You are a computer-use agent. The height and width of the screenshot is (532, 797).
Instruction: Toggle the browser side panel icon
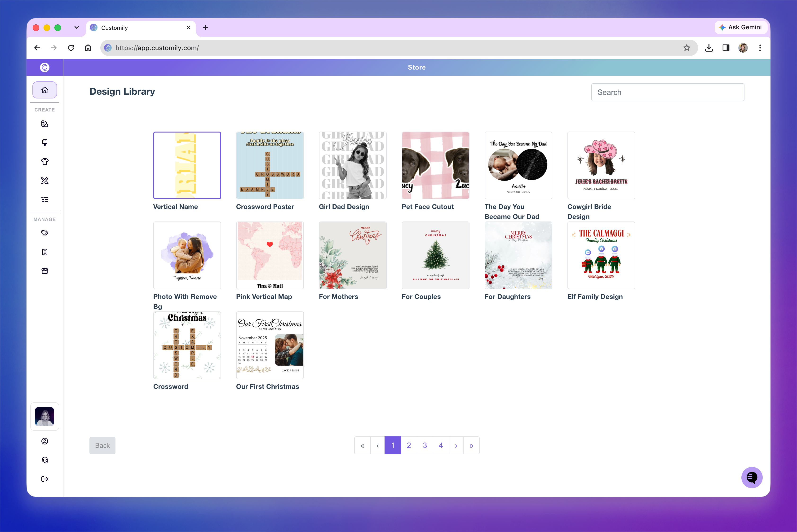pyautogui.click(x=726, y=48)
